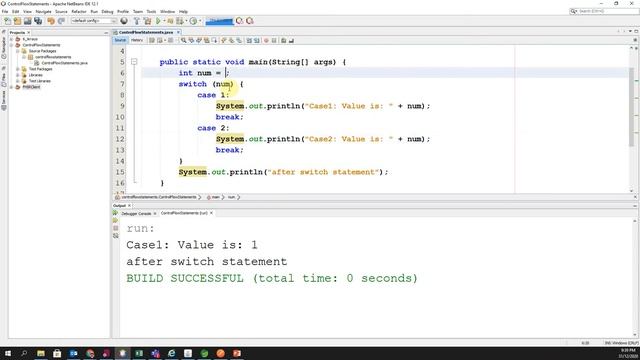Open the Debug Project dropdown arrow
The image size is (640, 360).
click(187, 21)
